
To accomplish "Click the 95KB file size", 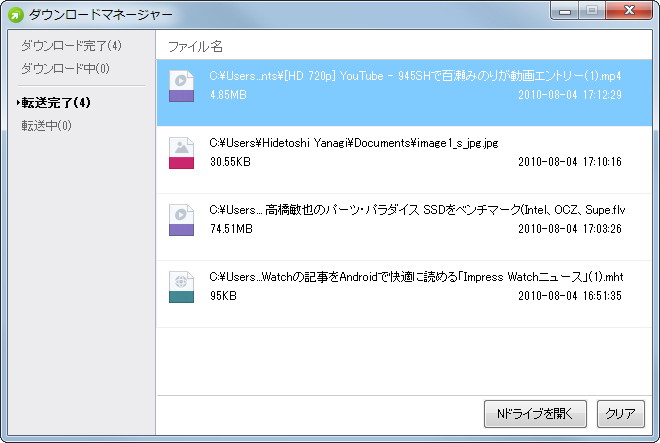I will (x=223, y=296).
